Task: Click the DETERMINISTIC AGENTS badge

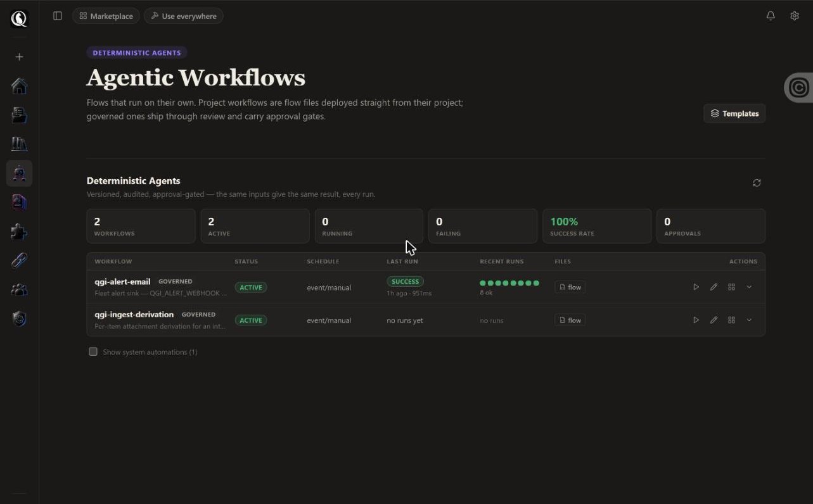Action: click(137, 53)
